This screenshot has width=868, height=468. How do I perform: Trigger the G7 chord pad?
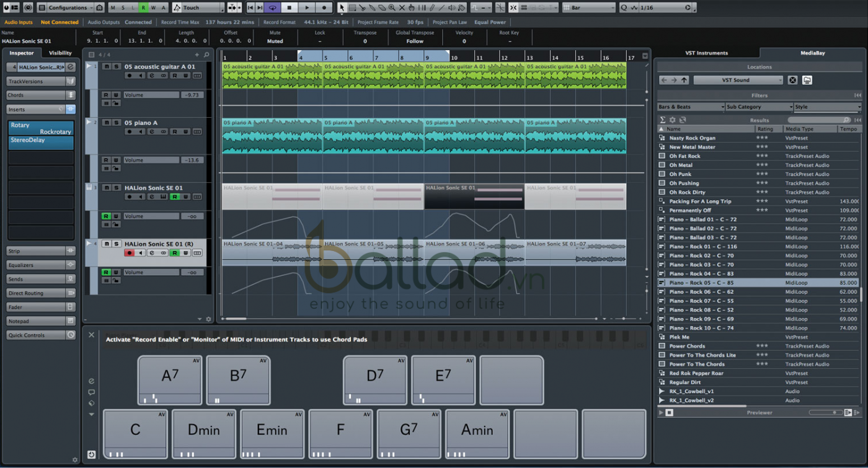pyautogui.click(x=409, y=434)
